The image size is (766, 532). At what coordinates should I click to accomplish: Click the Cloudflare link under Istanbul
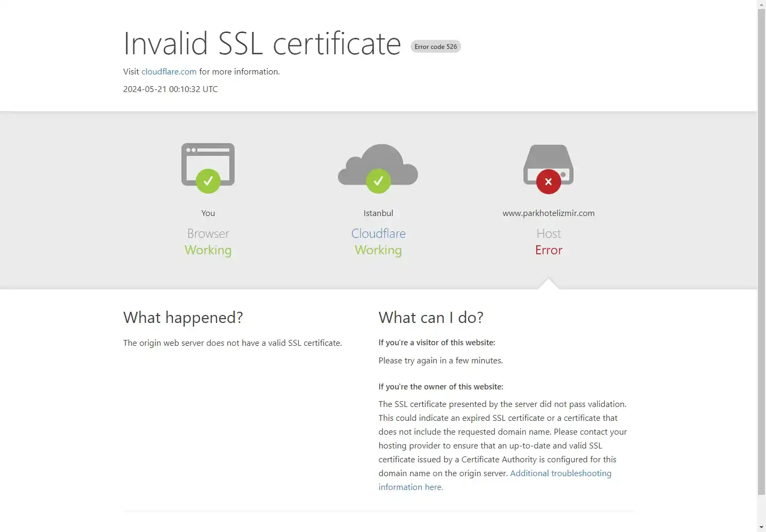(x=378, y=234)
